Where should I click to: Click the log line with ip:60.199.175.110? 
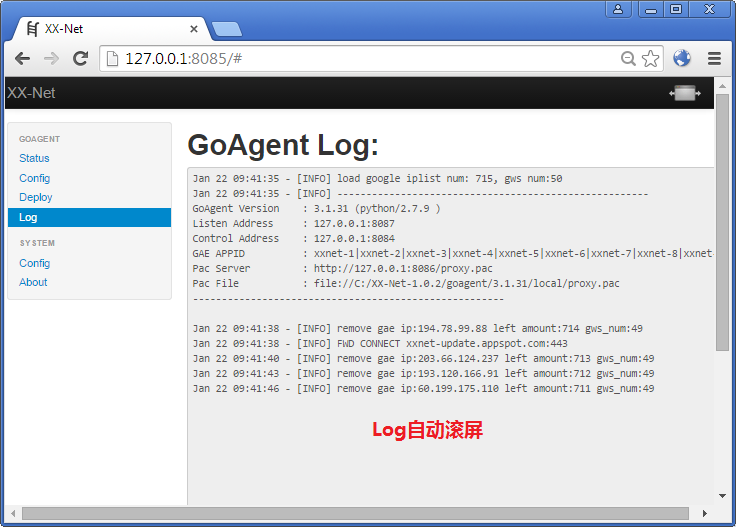tap(423, 389)
